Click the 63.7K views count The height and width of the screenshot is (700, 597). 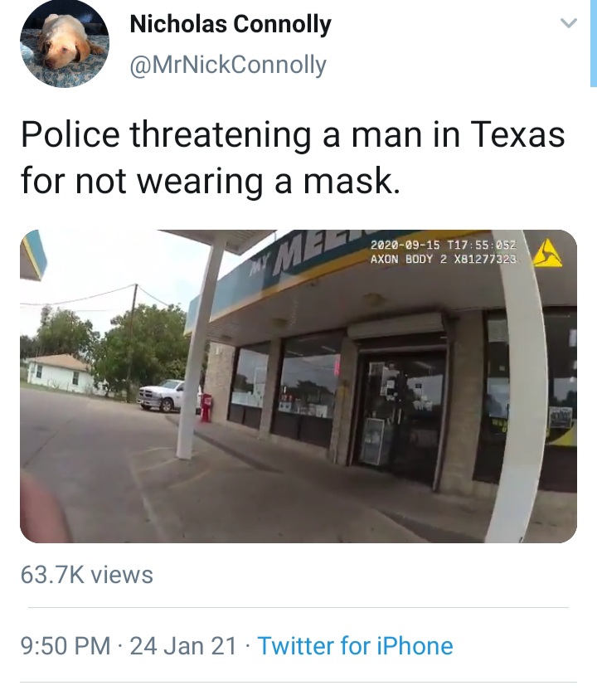tap(87, 575)
